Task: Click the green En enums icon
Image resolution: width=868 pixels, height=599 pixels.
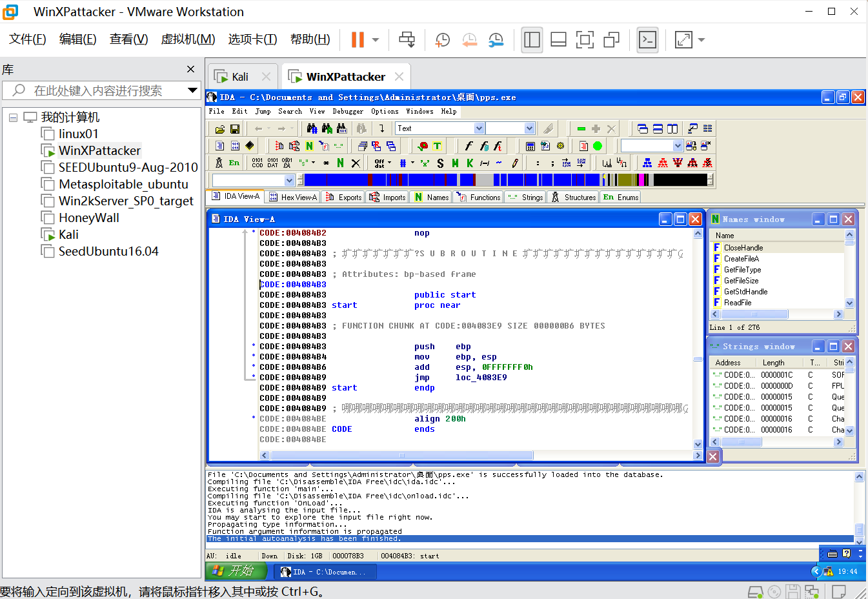Action: [x=234, y=163]
